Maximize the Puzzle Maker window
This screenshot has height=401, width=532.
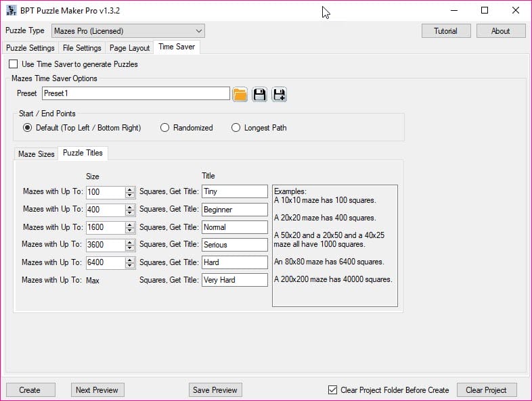coord(485,11)
